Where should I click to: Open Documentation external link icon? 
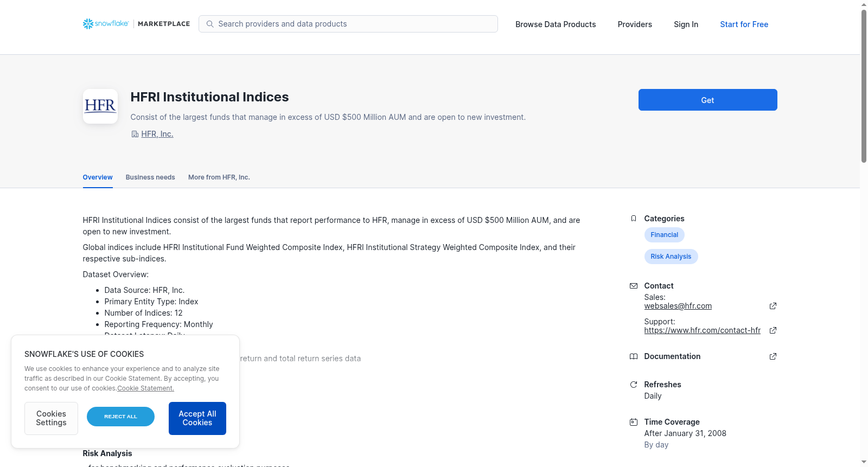click(x=773, y=356)
